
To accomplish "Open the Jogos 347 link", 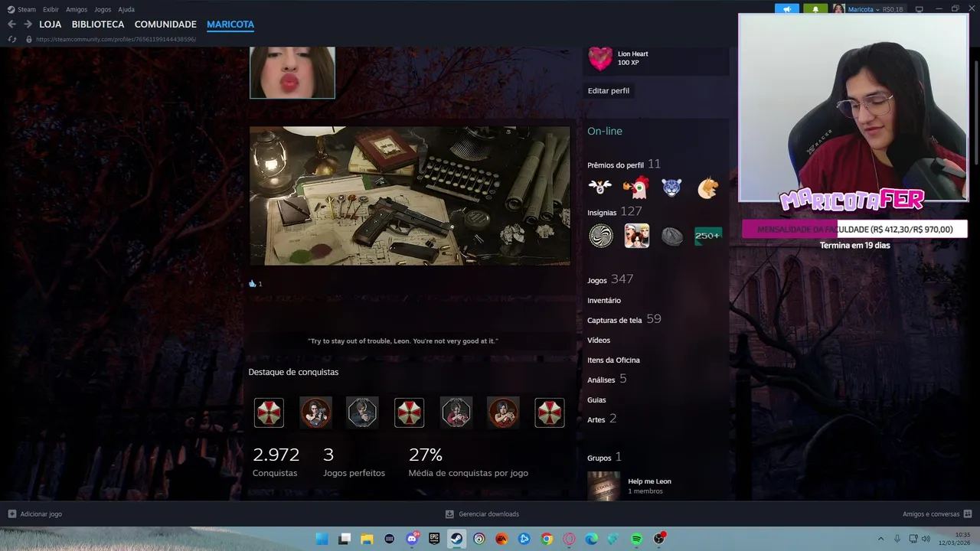I will 610,280.
